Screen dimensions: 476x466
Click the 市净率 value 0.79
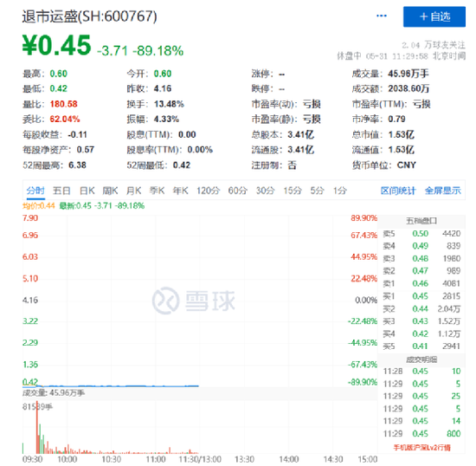pyautogui.click(x=396, y=119)
